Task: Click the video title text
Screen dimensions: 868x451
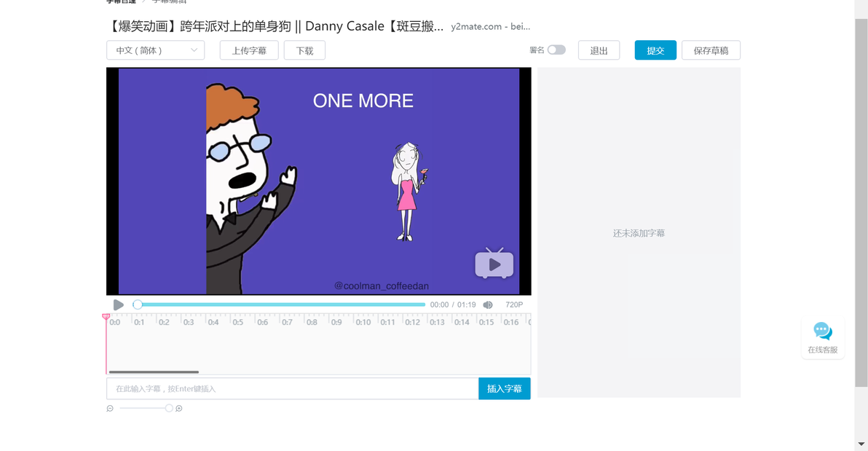Action: coord(275,26)
